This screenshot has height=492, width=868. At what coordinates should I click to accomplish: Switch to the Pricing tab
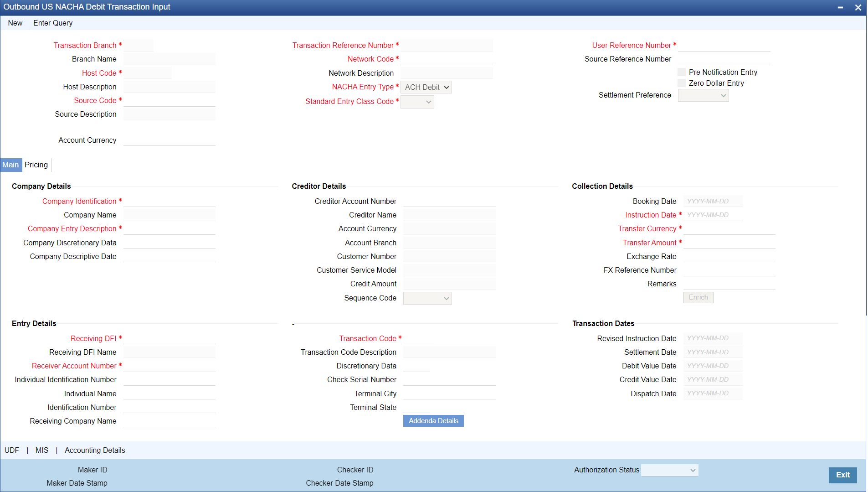click(36, 165)
